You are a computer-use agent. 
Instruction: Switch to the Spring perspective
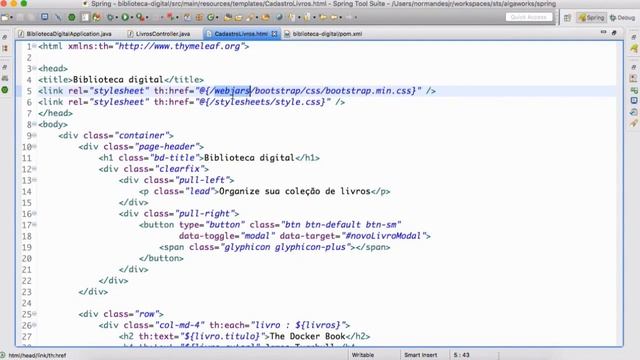point(591,18)
